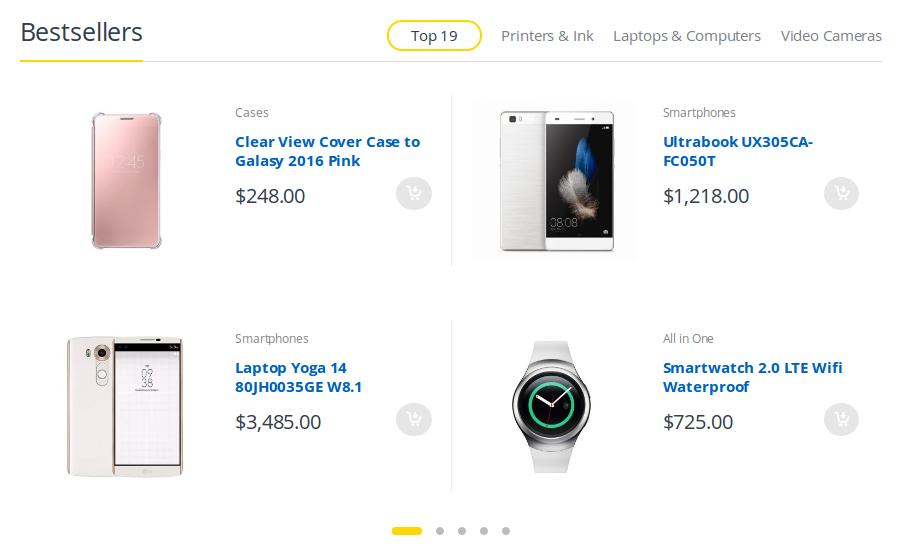The height and width of the screenshot is (557, 919).
Task: Open Clear View Cover Case product link
Action: (328, 151)
